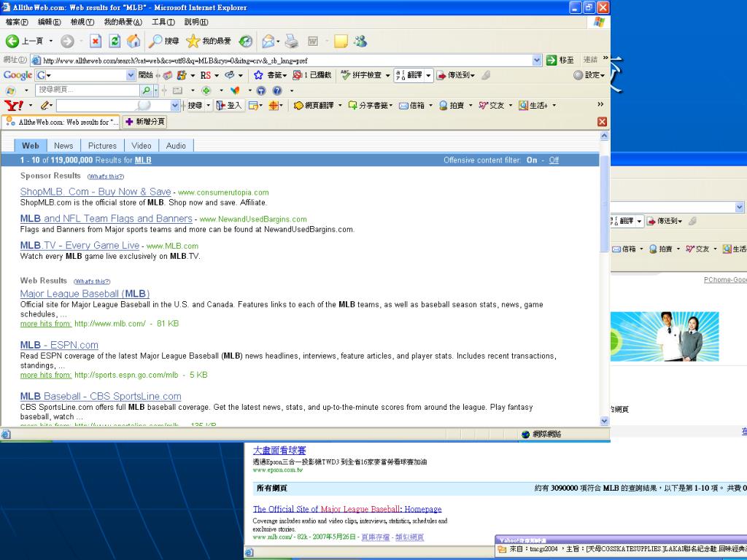Image resolution: width=747 pixels, height=560 pixels.
Task: Open the ShopMLB.Com sponsor link
Action: (x=96, y=192)
